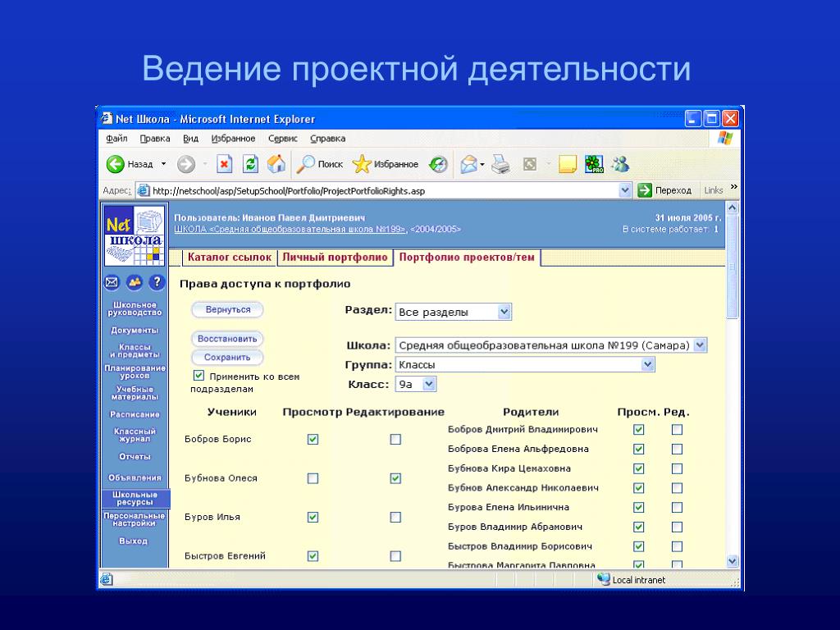Launch the ICQ Pro flower icon
Screen dimensions: 840x630
[x=594, y=164]
